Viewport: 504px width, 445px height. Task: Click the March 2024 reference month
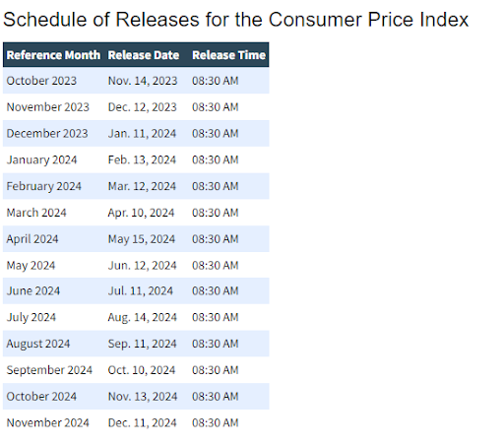[36, 213]
